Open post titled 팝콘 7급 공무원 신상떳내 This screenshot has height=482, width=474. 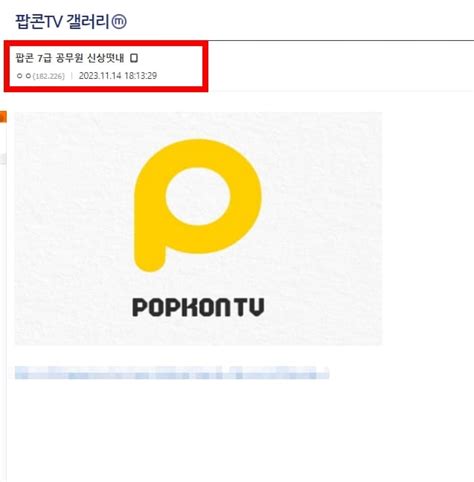(70, 58)
